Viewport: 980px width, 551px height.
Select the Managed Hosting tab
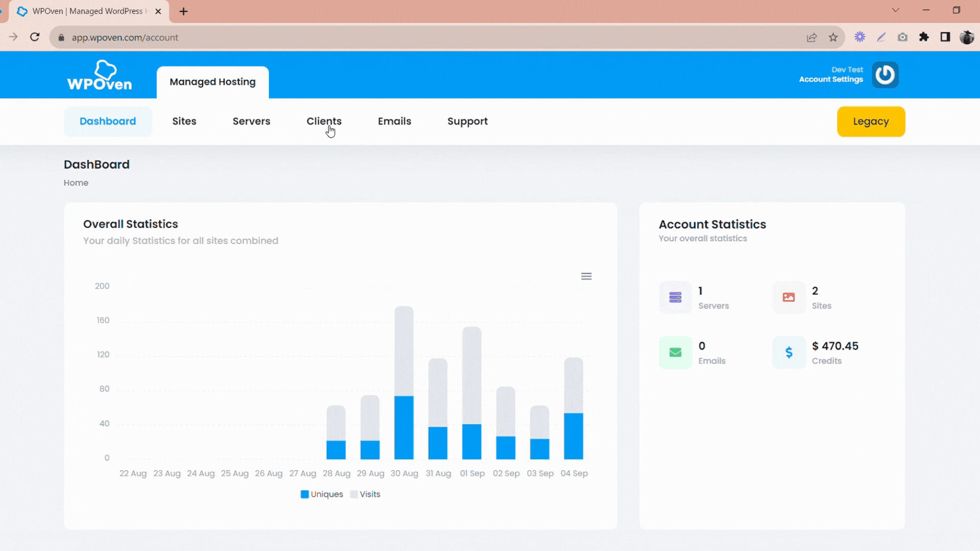(213, 82)
